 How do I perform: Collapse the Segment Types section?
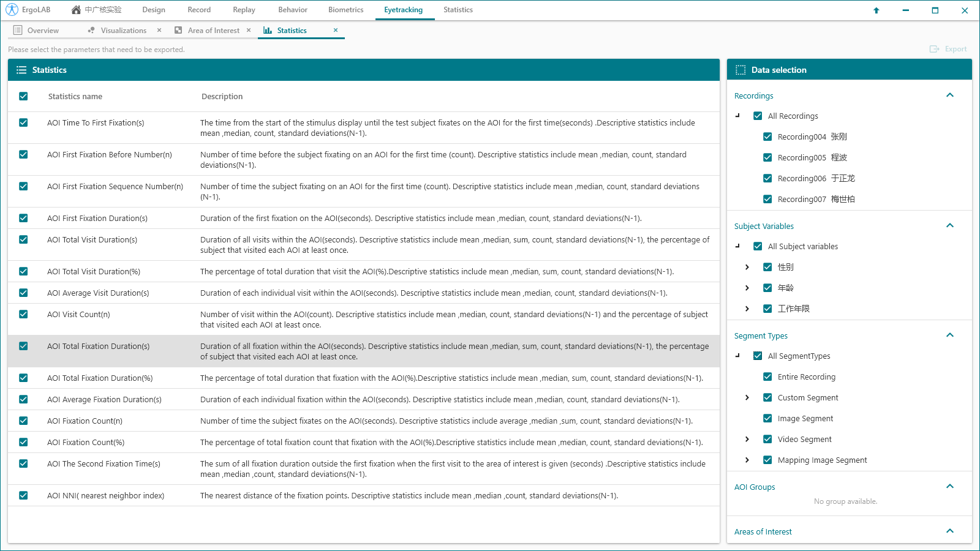950,335
